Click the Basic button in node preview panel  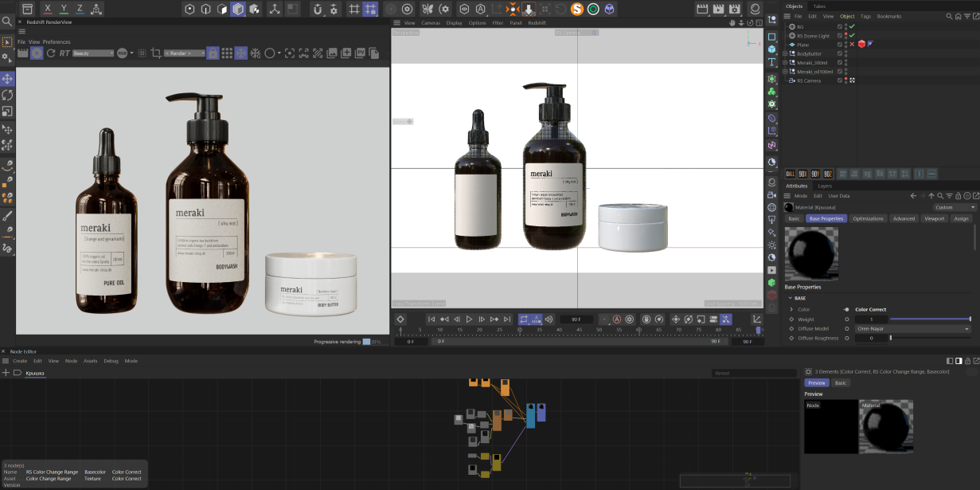click(841, 383)
